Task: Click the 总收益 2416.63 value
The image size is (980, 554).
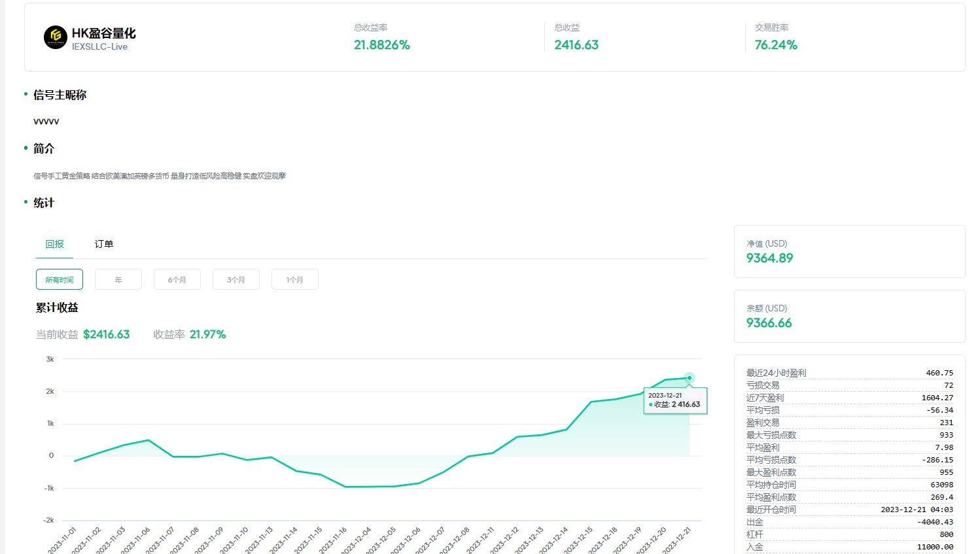Action: point(576,45)
